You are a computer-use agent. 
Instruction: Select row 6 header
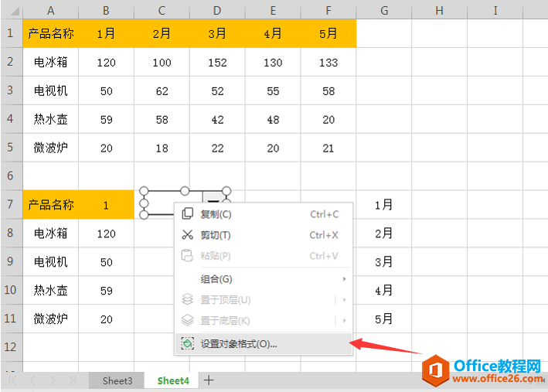tap(11, 176)
